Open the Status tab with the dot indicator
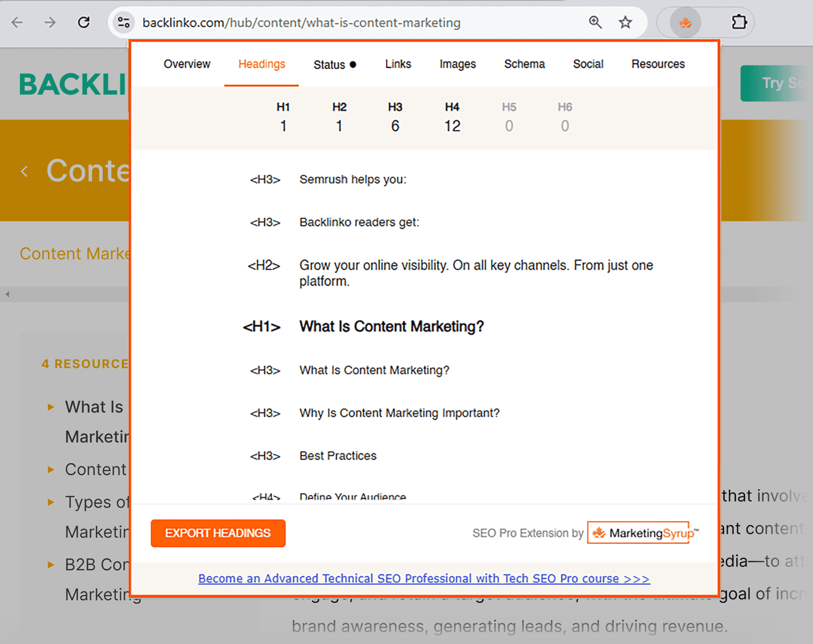The width and height of the screenshot is (813, 644). (334, 64)
